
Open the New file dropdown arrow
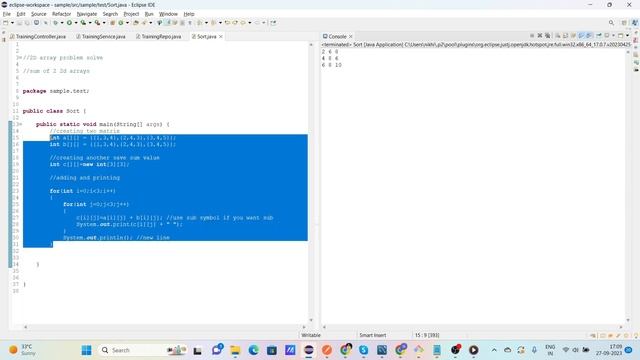[12, 23]
